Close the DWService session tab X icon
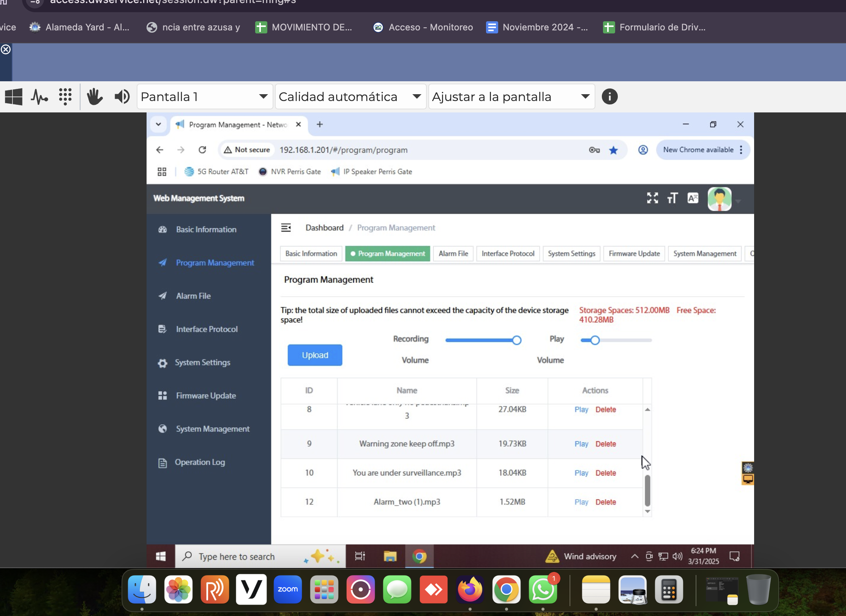Viewport: 846px width, 616px height. click(6, 49)
